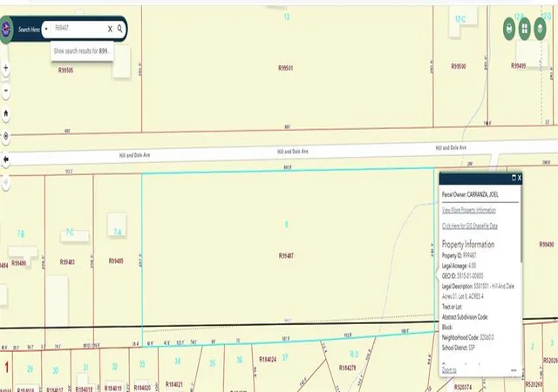Click lot number 8 label in selected parcel

287,224
